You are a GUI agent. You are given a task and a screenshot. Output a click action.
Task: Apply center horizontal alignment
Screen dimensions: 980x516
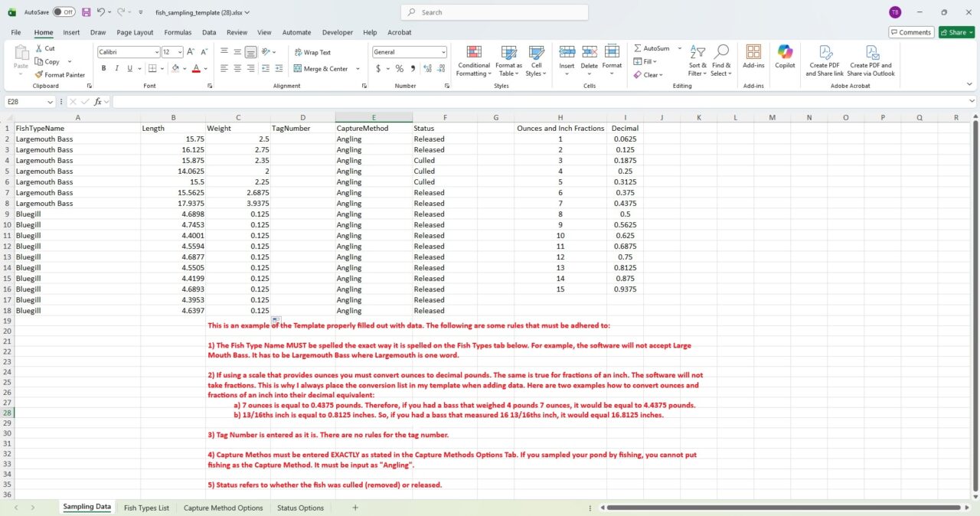(x=238, y=68)
